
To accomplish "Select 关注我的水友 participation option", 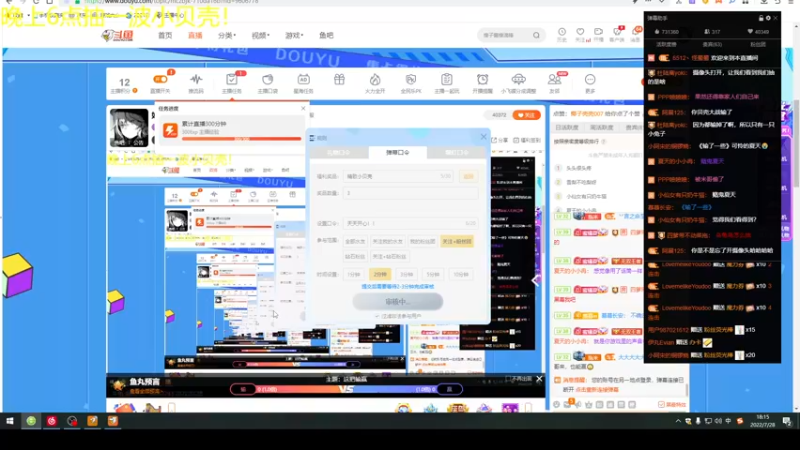I will [x=387, y=241].
